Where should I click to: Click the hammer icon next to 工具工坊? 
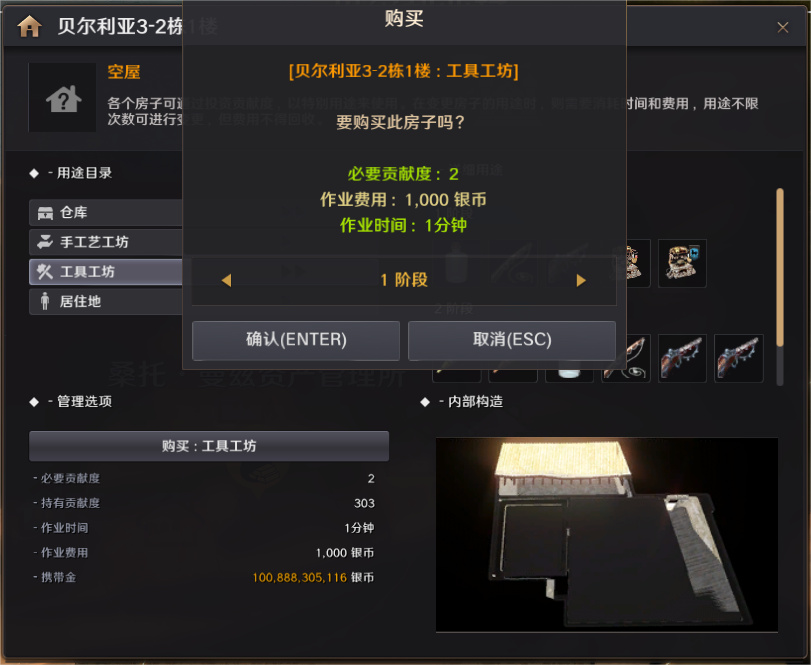[x=45, y=271]
